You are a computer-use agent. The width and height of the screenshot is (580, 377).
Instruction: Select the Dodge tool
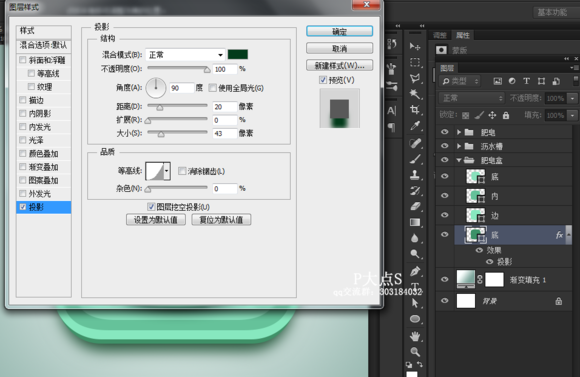pyautogui.click(x=415, y=254)
